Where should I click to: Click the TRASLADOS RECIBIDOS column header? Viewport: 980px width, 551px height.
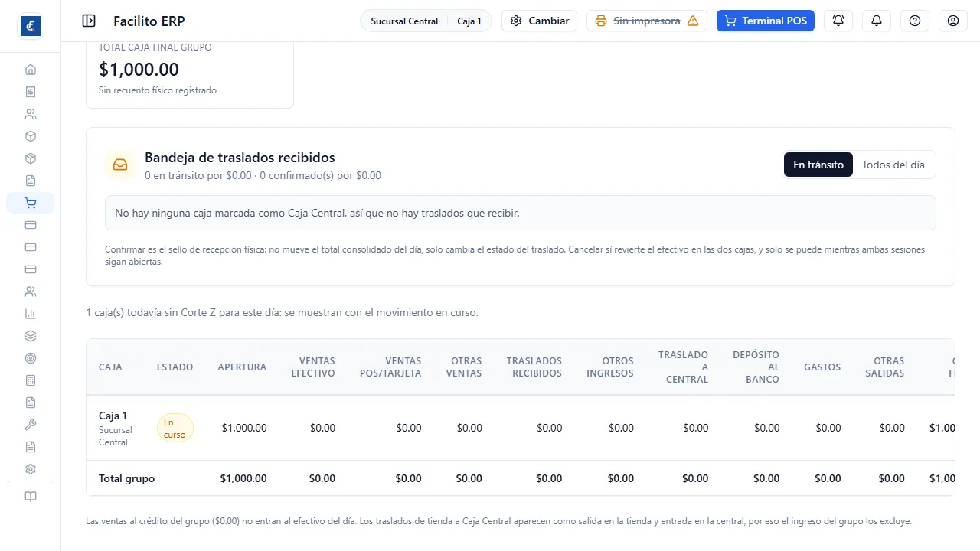click(534, 367)
